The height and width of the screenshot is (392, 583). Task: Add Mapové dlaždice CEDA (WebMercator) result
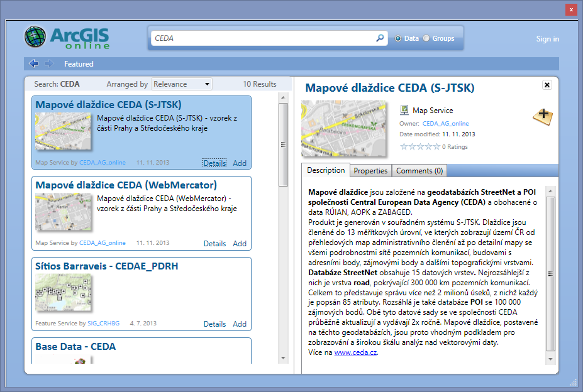[x=240, y=243]
